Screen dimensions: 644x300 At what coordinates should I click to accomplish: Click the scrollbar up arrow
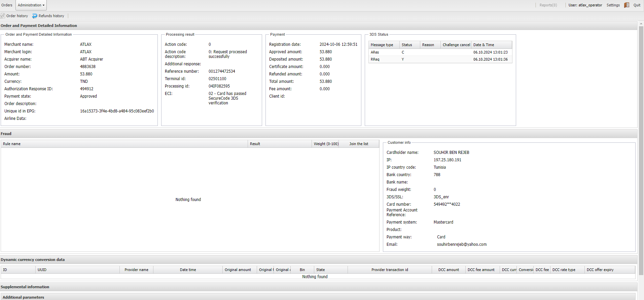[x=641, y=24]
